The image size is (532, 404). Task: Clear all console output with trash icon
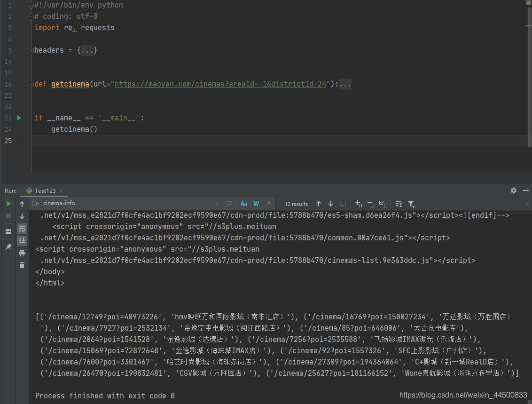point(22,265)
